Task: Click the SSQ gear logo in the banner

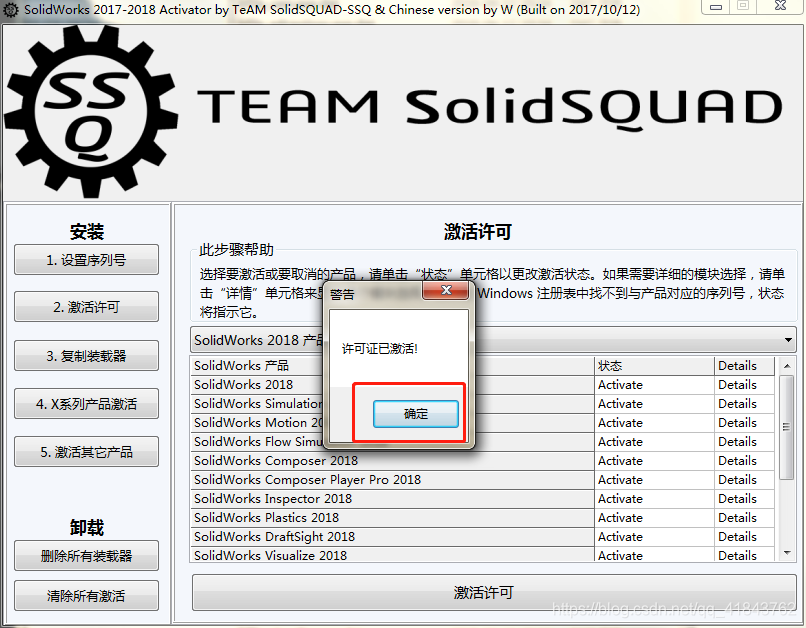Action: pyautogui.click(x=91, y=111)
